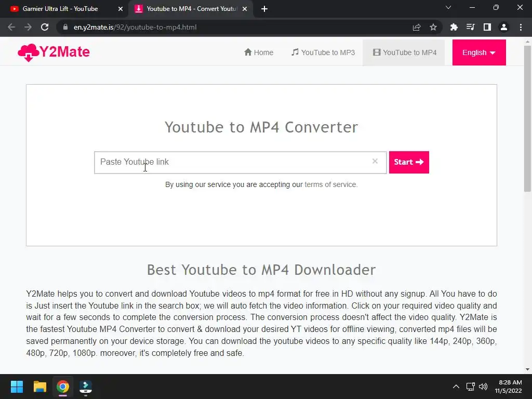Viewport: 532px width, 399px height.
Task: Bookmark this page with star
Action: point(433,27)
